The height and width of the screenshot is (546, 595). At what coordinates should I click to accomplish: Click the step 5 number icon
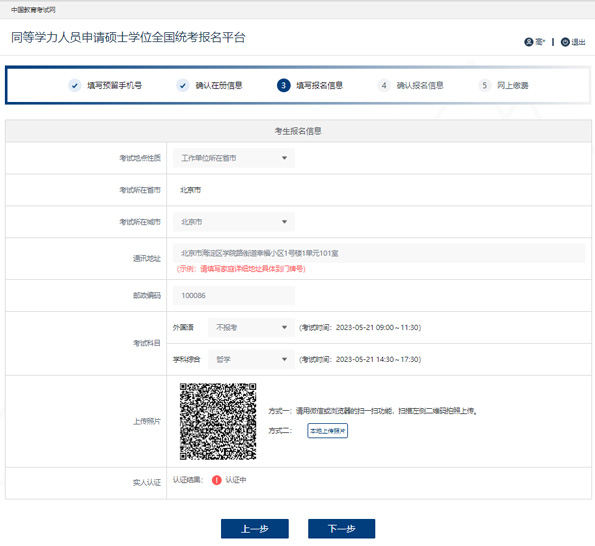pos(485,85)
